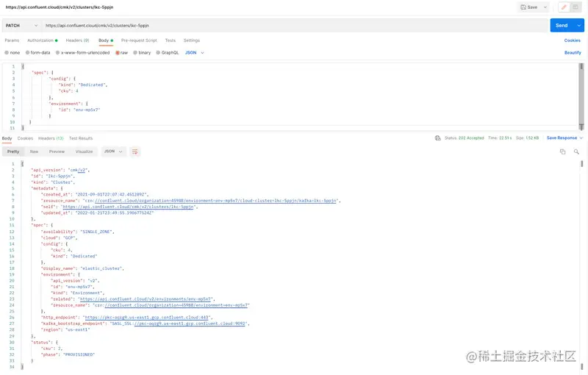This screenshot has width=588, height=375.
Task: Click the response Size value
Action: click(x=532, y=138)
